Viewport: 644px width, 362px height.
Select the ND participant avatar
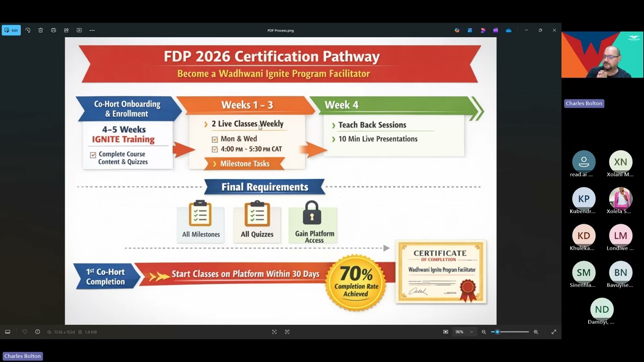[602, 309]
